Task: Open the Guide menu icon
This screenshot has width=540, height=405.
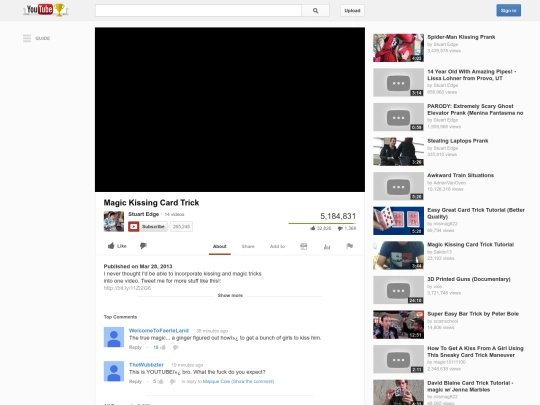Action: point(27,38)
